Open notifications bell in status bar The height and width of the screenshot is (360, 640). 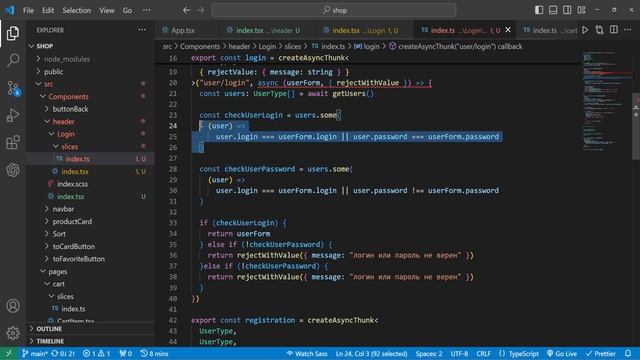point(628,353)
